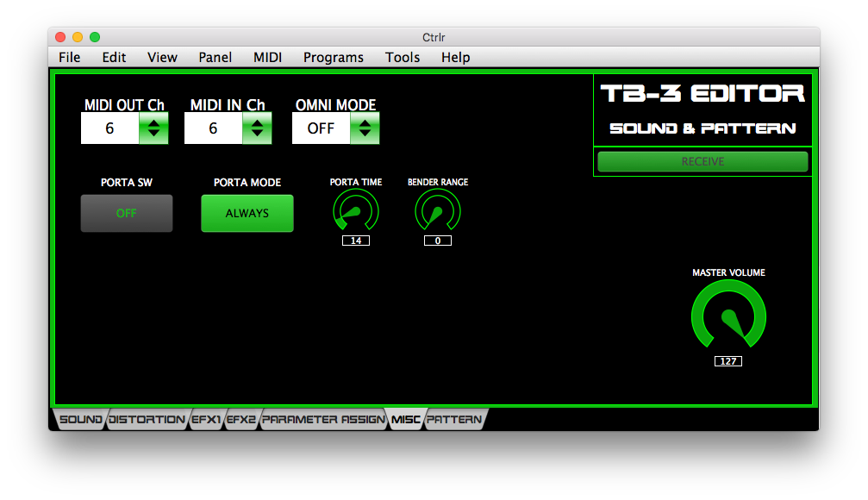
Task: Click the MASTER VOLUME value box
Action: pos(728,361)
